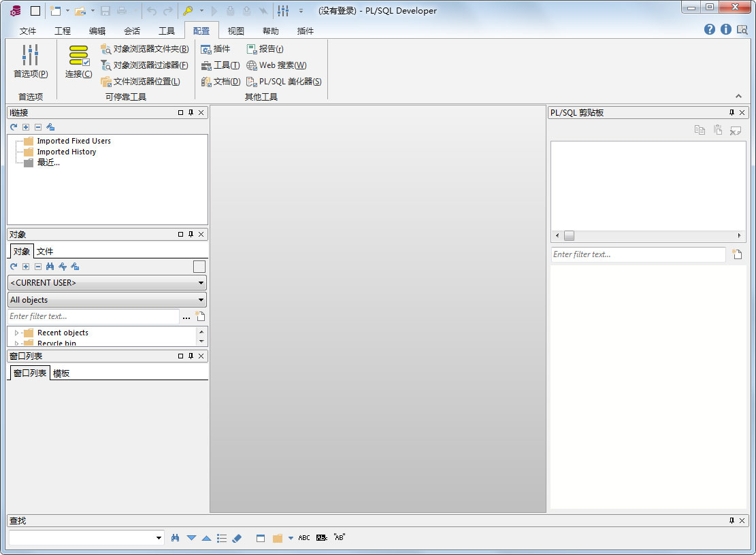This screenshot has width=756, height=555.
Task: Click the open file folder icon in quick toolbar
Action: coord(80,11)
